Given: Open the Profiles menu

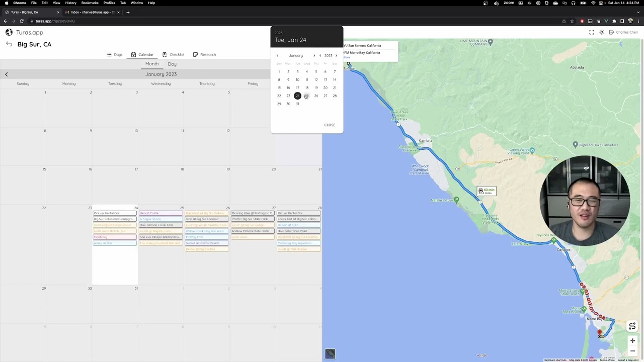Looking at the screenshot, I should pos(109,3).
